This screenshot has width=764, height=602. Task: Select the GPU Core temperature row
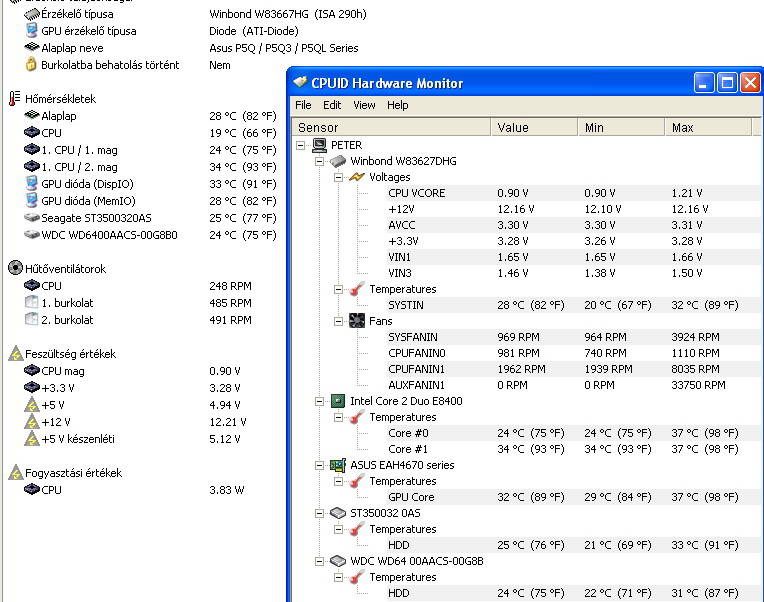coord(573,497)
